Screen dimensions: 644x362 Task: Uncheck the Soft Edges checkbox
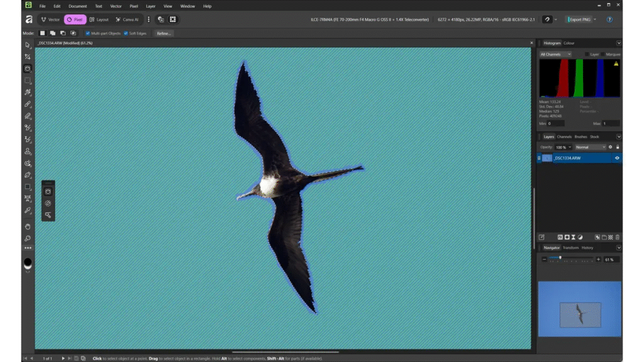(x=126, y=33)
